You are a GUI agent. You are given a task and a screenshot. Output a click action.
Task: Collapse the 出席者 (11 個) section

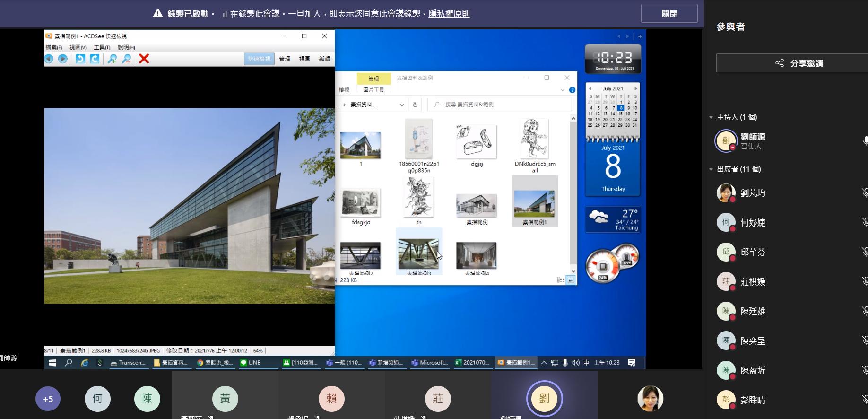click(x=711, y=169)
